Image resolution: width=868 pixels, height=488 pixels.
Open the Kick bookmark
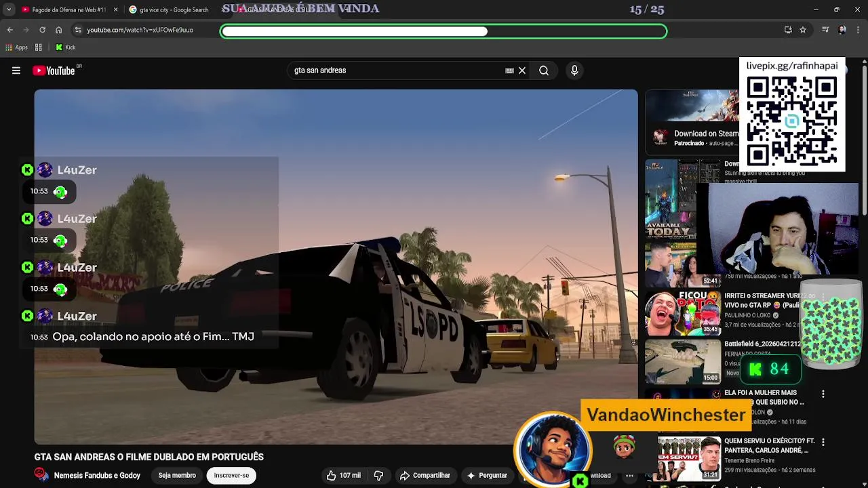(x=66, y=47)
